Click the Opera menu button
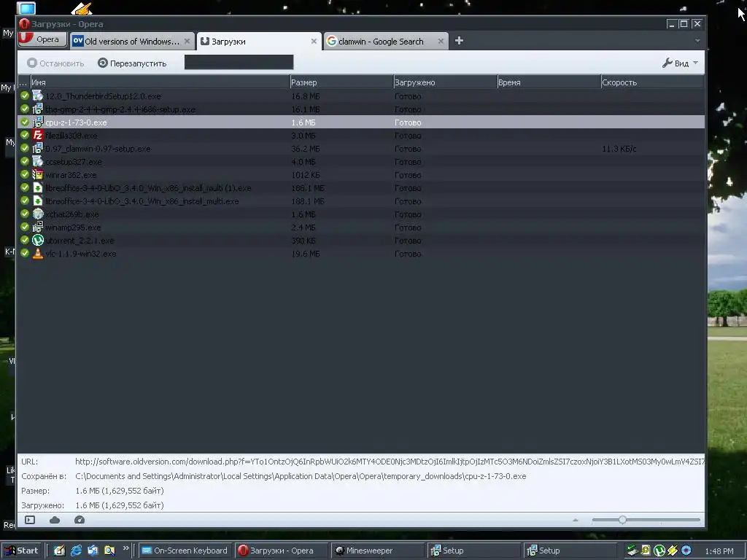 point(42,39)
